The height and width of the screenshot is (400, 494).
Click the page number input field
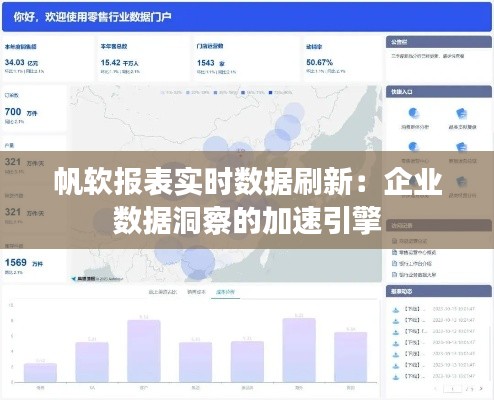coord(452,389)
